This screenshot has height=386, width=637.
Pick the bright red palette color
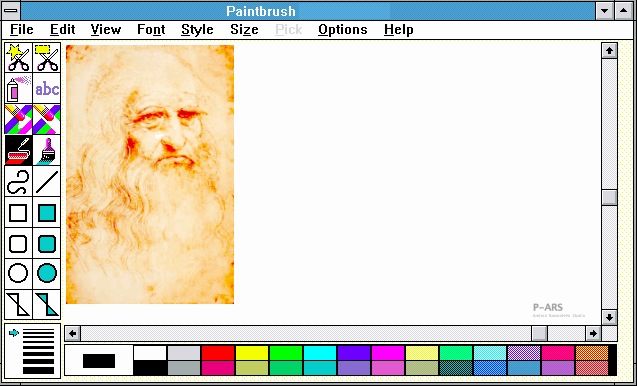tap(218, 353)
